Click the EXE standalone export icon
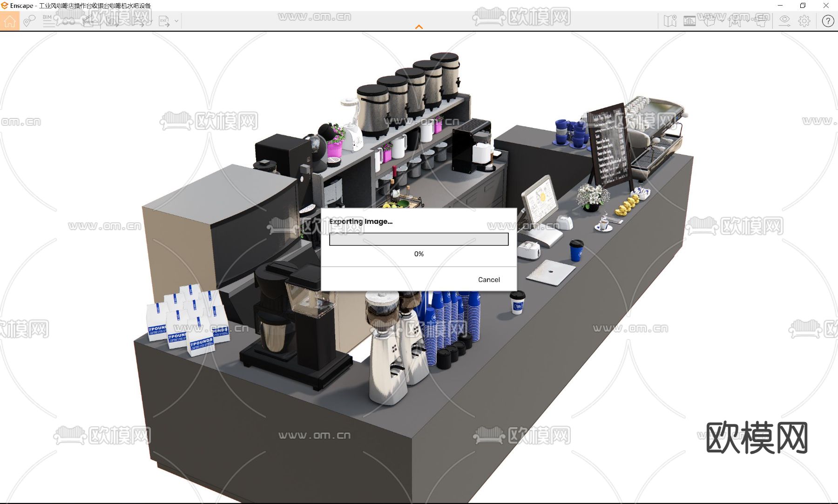This screenshot has height=504, width=838. [164, 21]
